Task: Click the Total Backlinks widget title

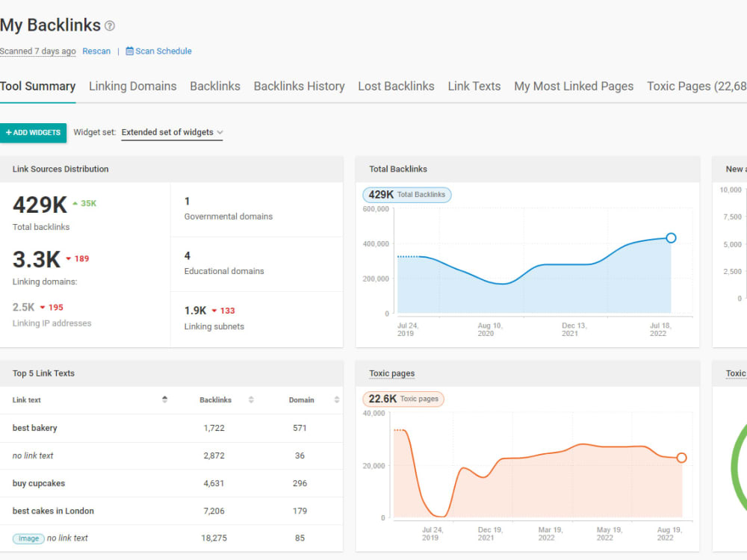Action: (398, 169)
